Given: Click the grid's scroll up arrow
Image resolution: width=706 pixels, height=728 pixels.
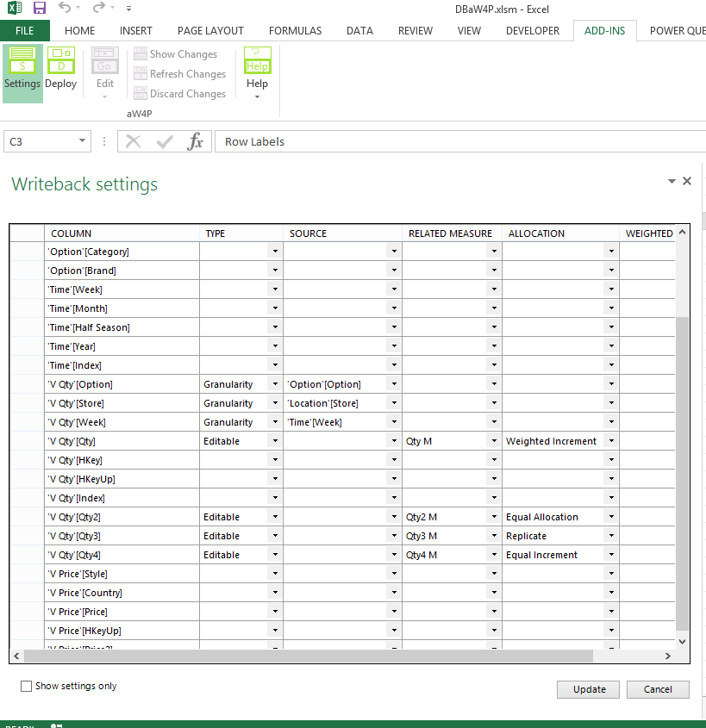Looking at the screenshot, I should point(682,232).
